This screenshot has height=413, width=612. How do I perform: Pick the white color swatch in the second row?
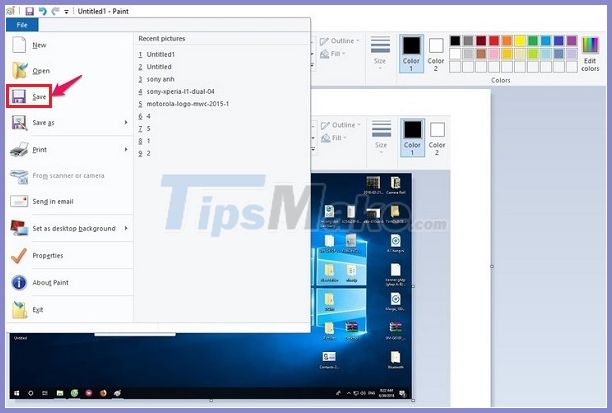(x=455, y=53)
